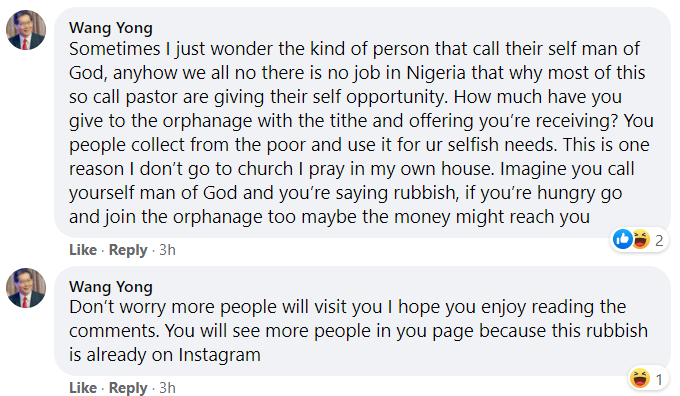Reply to the comment about pastors in Nigeria
The height and width of the screenshot is (396, 680).
coord(128,250)
